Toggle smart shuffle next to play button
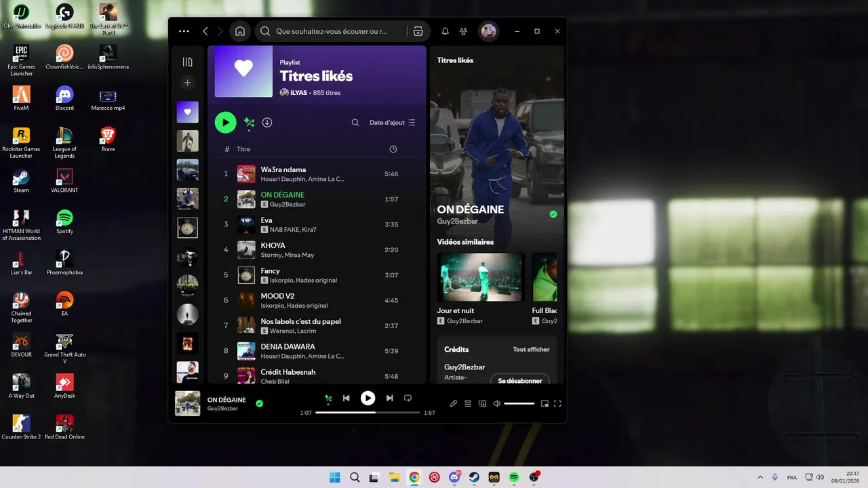The height and width of the screenshot is (488, 868). click(249, 123)
